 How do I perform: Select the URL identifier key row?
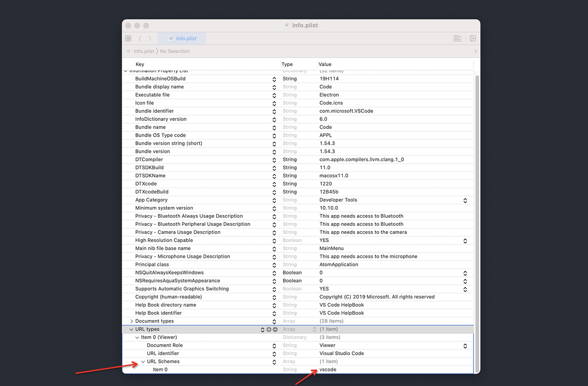click(163, 353)
